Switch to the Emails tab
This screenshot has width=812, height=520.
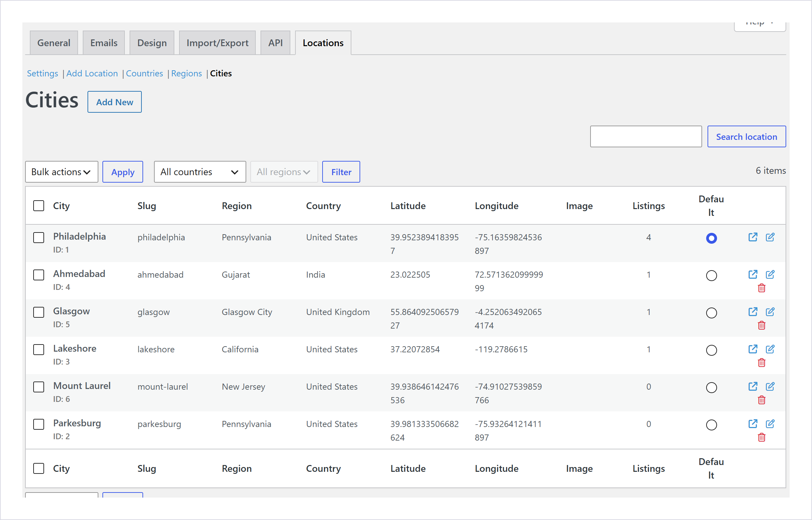click(x=103, y=43)
